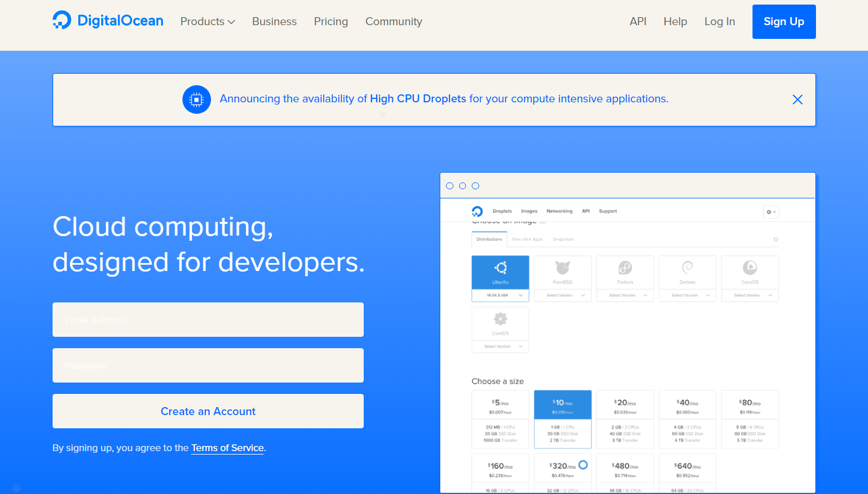Viewport: 868px width, 494px height.
Task: Switch to the One-click Apps tab
Action: 527,239
